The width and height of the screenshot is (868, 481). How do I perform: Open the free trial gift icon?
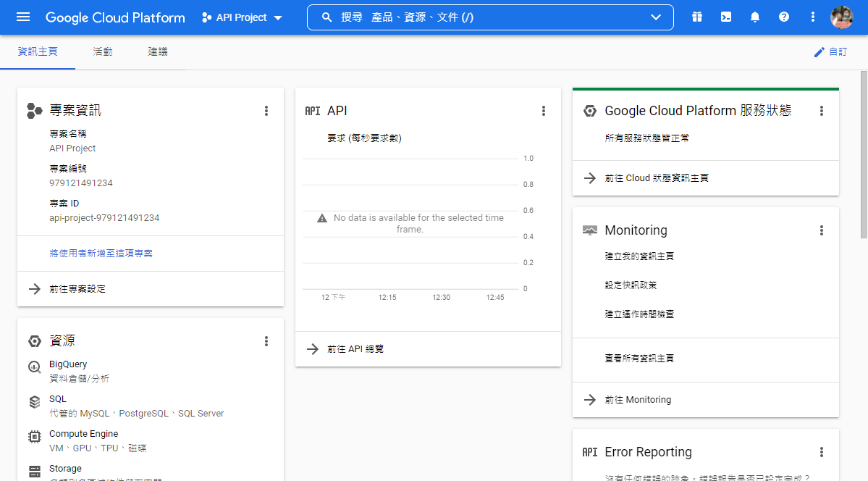pyautogui.click(x=697, y=17)
